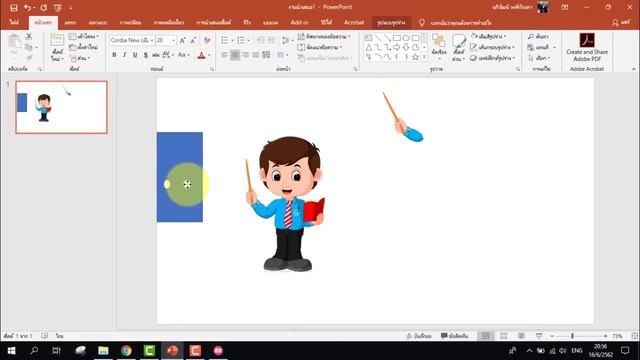The height and width of the screenshot is (360, 640).
Task: Open the Character Spacing AV dropdown
Action: pos(168,55)
